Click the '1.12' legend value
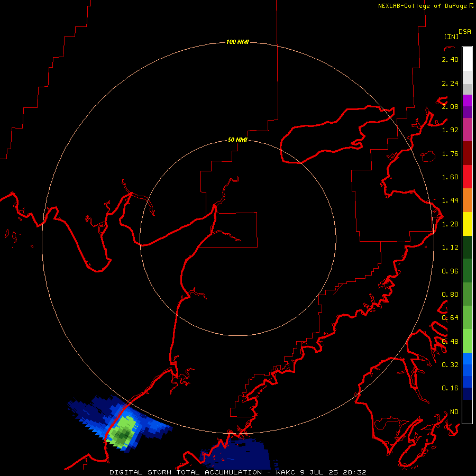476x476 pixels. click(x=450, y=248)
